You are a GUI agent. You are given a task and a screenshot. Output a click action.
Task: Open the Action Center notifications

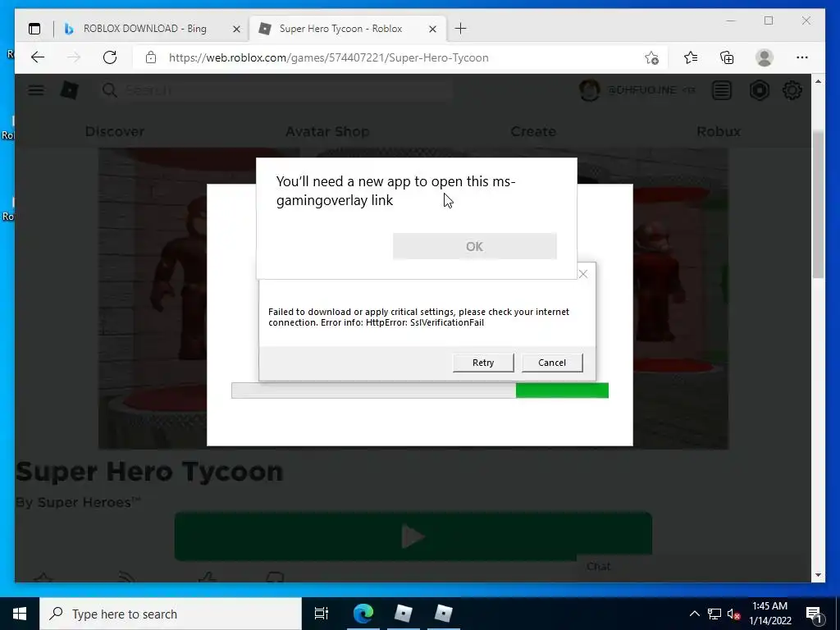tap(814, 614)
